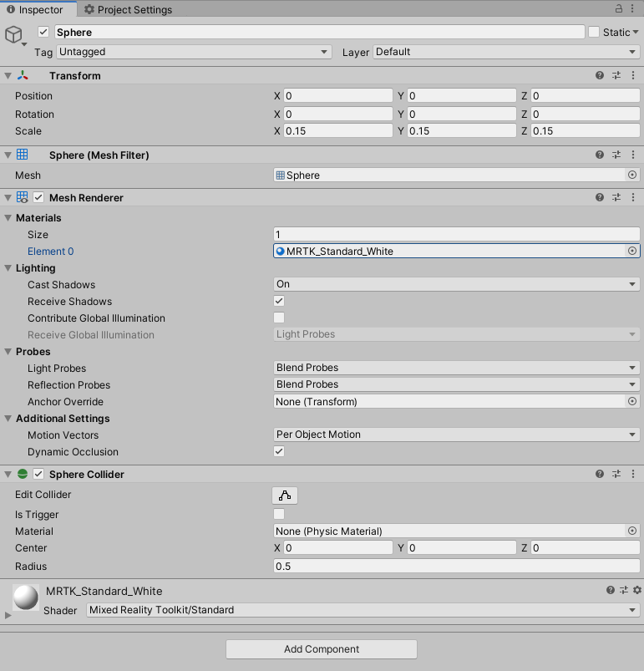Click the lock icon for Inspector
Image resolution: width=644 pixels, height=671 pixels.
tap(619, 8)
